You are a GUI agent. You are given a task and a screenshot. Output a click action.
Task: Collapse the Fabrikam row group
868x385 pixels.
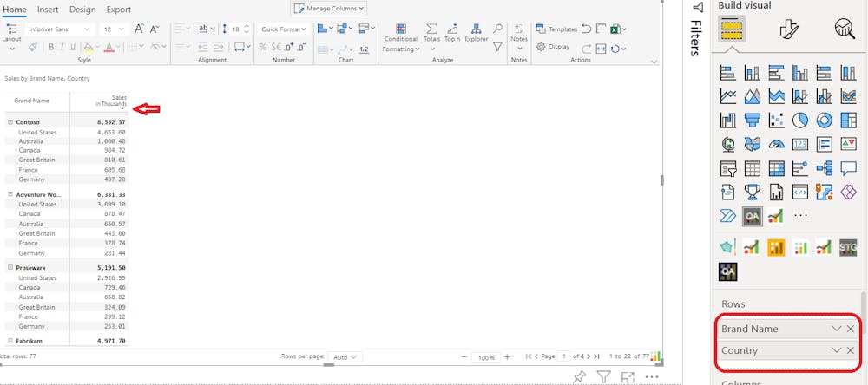point(10,341)
